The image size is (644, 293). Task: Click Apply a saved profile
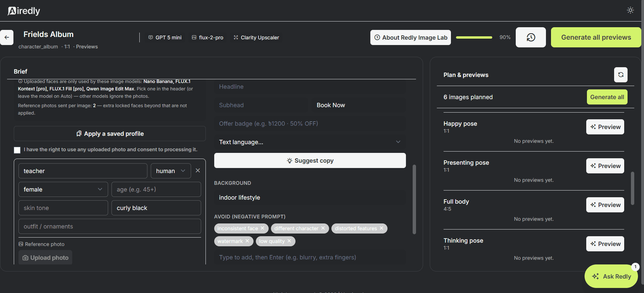[x=110, y=133]
